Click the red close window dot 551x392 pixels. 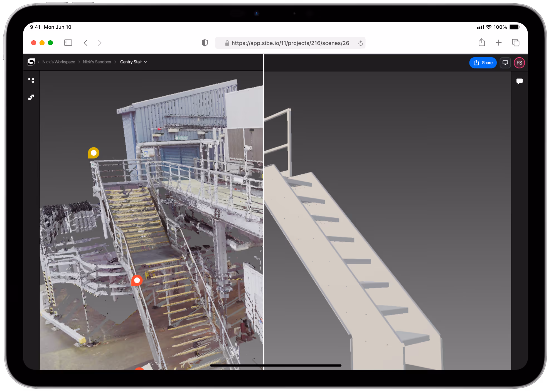click(x=34, y=43)
